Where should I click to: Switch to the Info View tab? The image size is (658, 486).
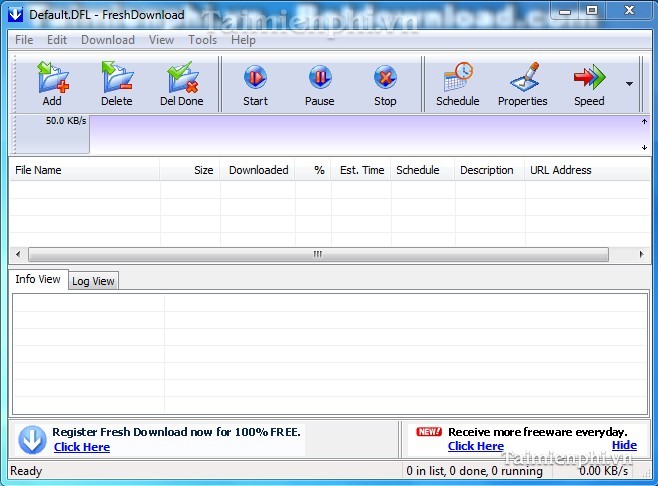[x=38, y=279]
